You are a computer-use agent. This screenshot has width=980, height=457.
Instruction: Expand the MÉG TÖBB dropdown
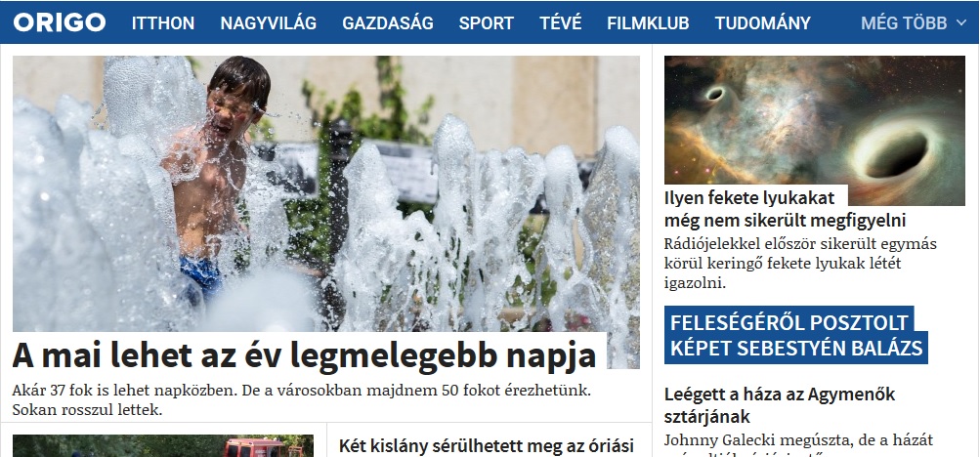[914, 23]
